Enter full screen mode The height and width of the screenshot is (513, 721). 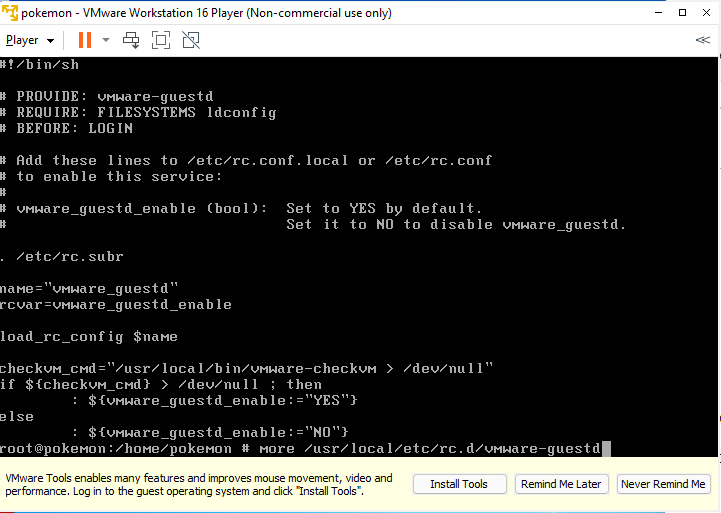161,40
